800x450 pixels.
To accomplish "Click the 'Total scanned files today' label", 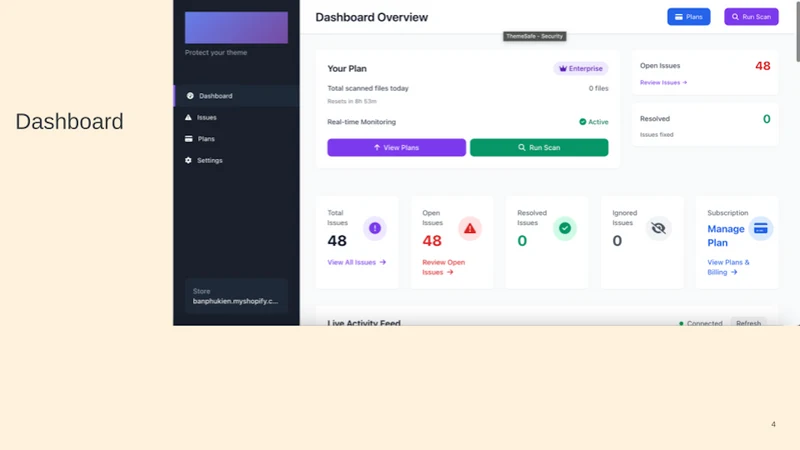I will 368,88.
